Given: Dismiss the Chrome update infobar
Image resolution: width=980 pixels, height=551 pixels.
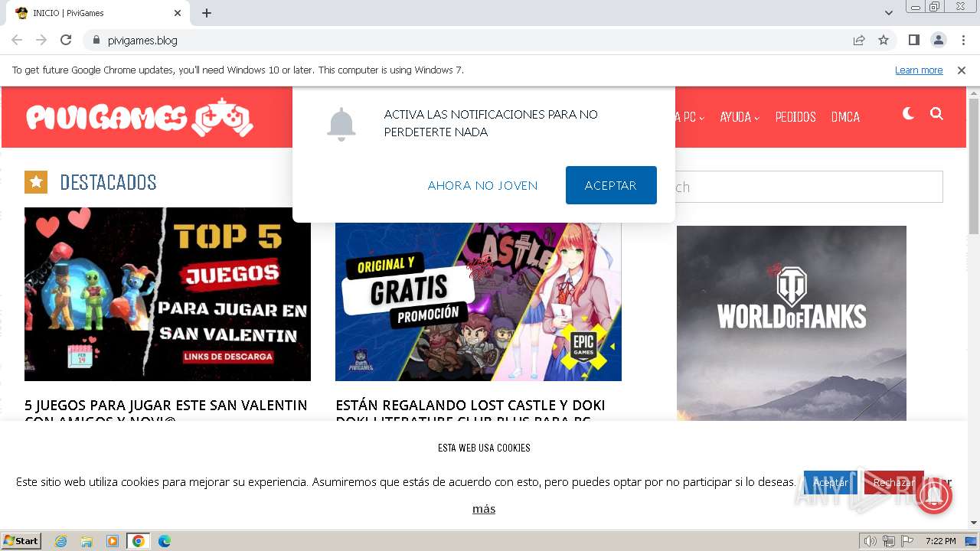Looking at the screenshot, I should click(962, 70).
